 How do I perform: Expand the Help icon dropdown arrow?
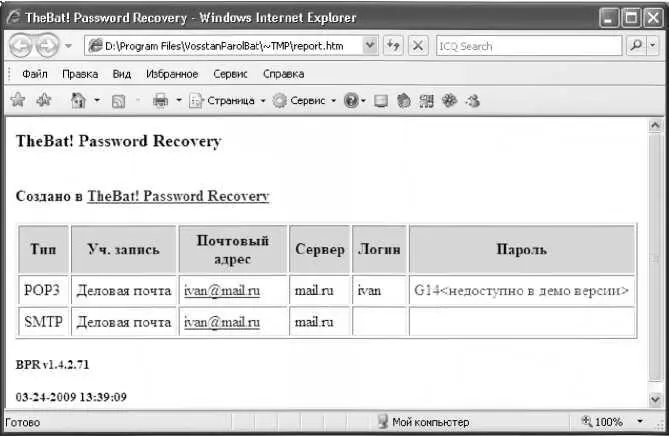[x=364, y=101]
